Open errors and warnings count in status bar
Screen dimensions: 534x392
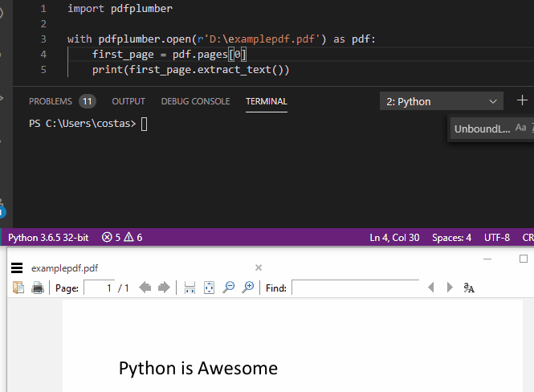[122, 238]
